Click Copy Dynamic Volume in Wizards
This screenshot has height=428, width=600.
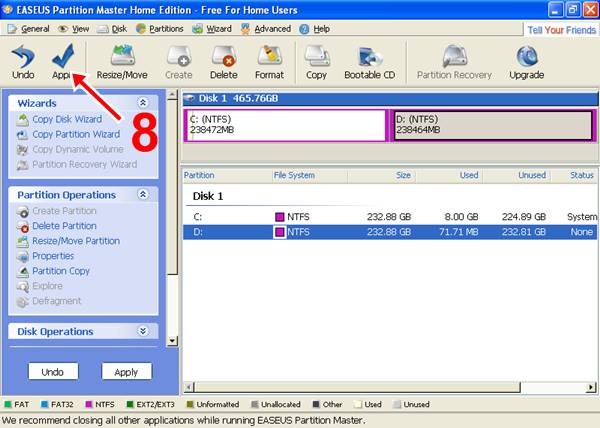70,149
